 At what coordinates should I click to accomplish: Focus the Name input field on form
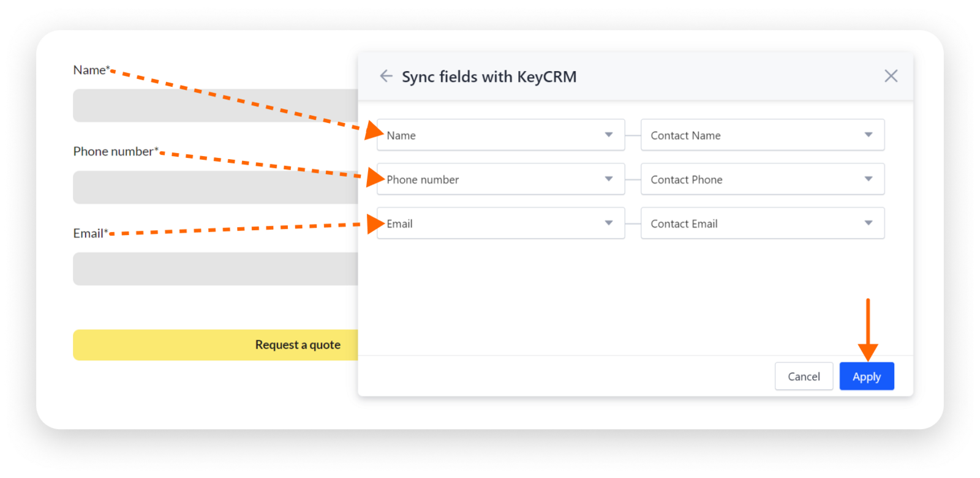pyautogui.click(x=216, y=105)
